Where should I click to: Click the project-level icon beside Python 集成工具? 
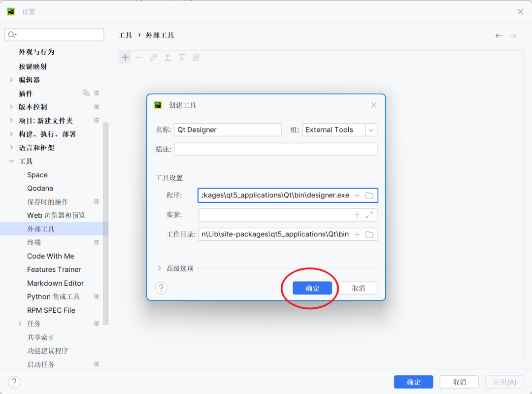click(97, 296)
